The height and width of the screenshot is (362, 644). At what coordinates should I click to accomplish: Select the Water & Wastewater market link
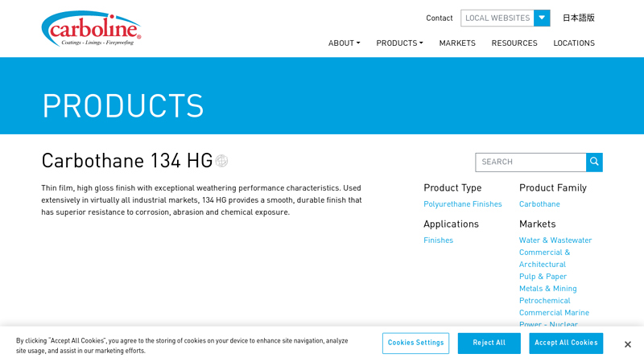point(555,240)
